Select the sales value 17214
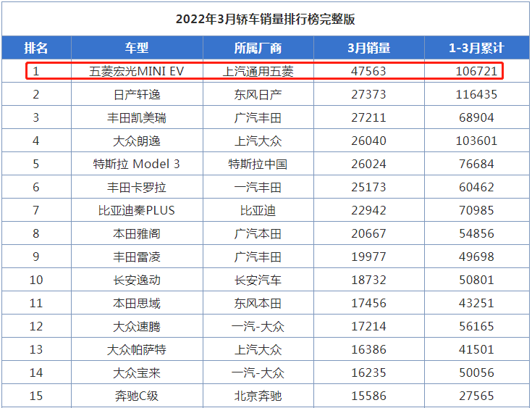Screen dimensions: 532x408 point(369,326)
